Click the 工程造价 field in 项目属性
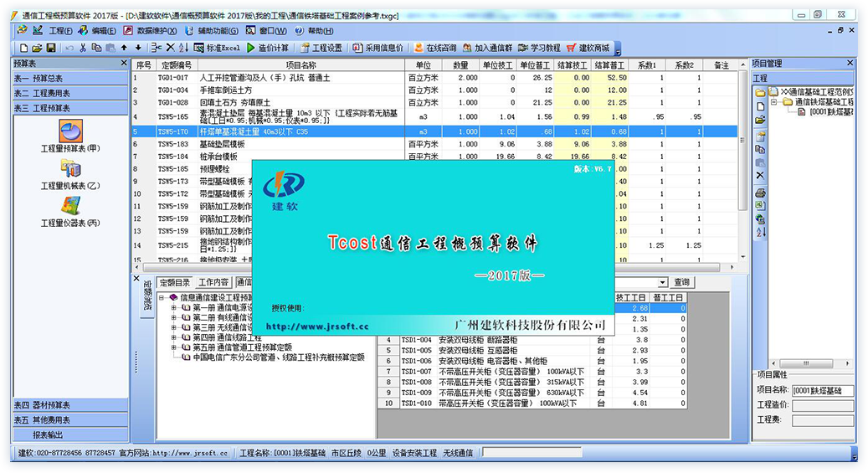 tap(823, 405)
